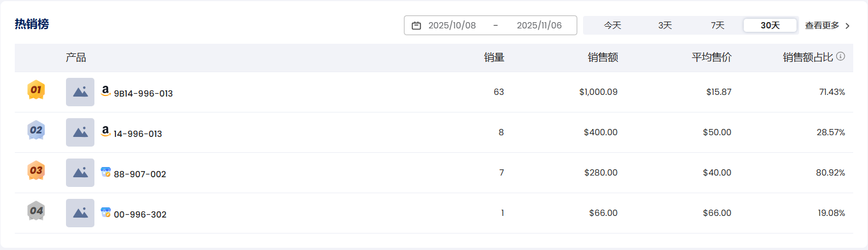The width and height of the screenshot is (868, 250).
Task: Open 查看更多 to see more
Action: point(822,26)
